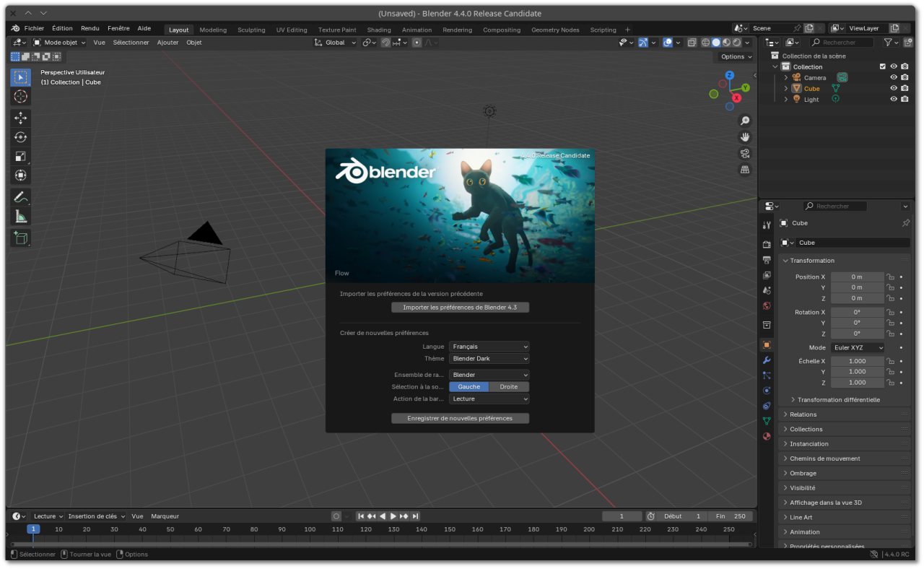Toggle camera view icon in viewport
The image size is (924, 569).
point(745,153)
